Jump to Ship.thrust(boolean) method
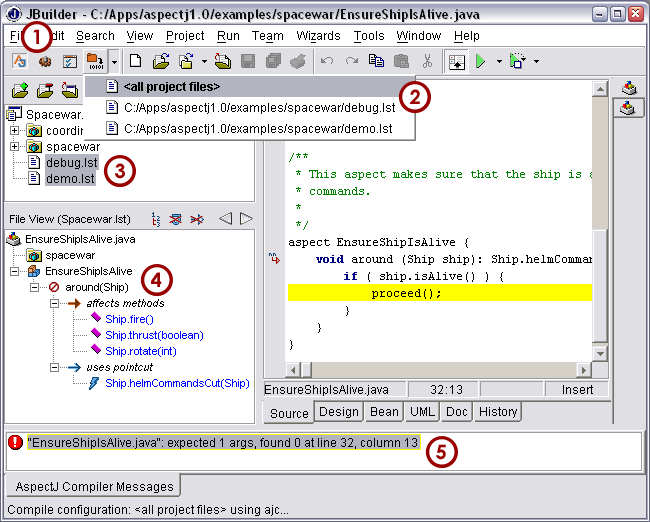The width and height of the screenshot is (650, 522). click(x=155, y=335)
